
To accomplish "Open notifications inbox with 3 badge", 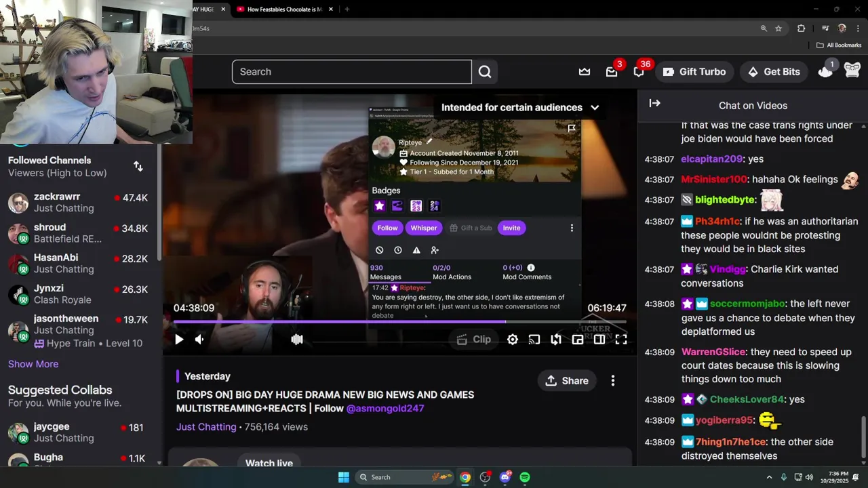I will [x=612, y=72].
